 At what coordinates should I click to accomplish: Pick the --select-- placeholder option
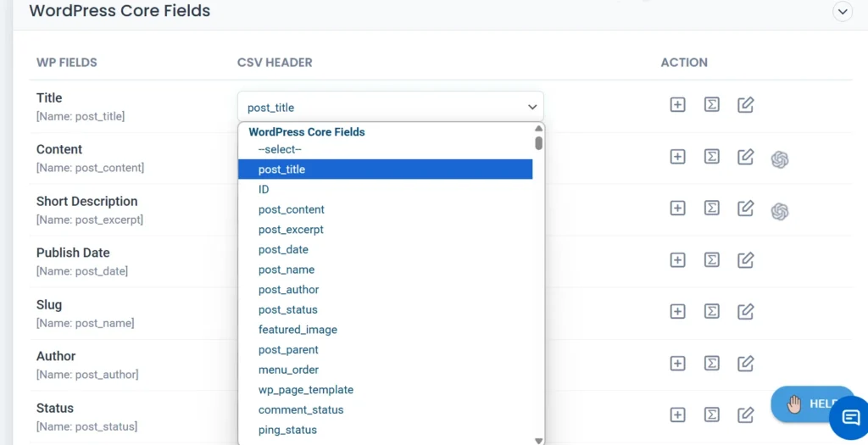[280, 149]
